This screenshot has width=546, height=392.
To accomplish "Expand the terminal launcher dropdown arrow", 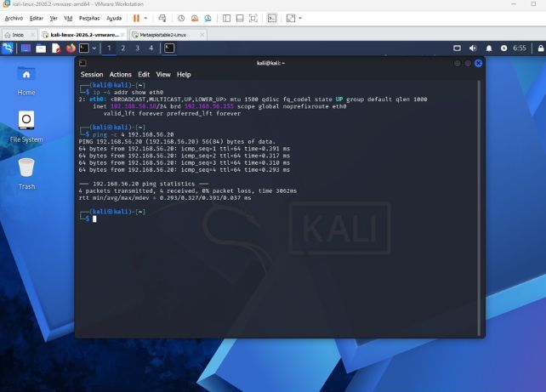I will (x=94, y=48).
